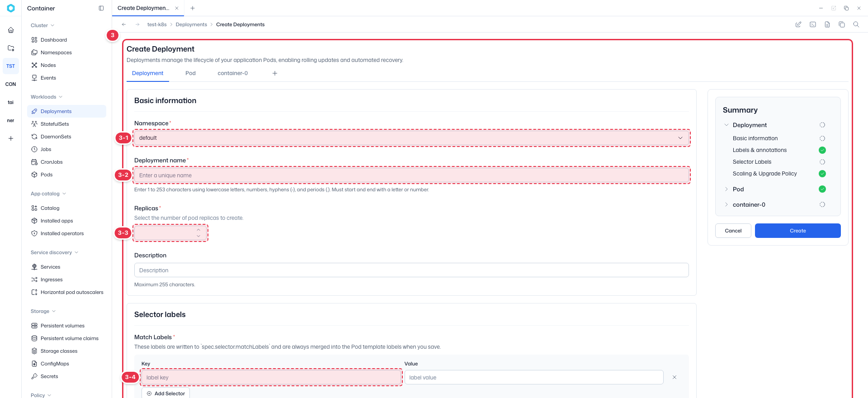The height and width of the screenshot is (398, 868).
Task: Add a new workspace with plus icon
Action: 11,138
